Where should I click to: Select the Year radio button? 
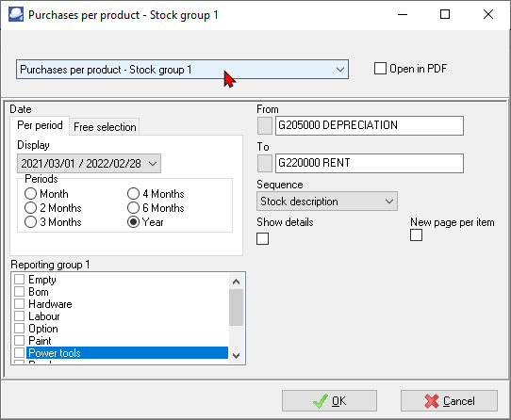(133, 222)
